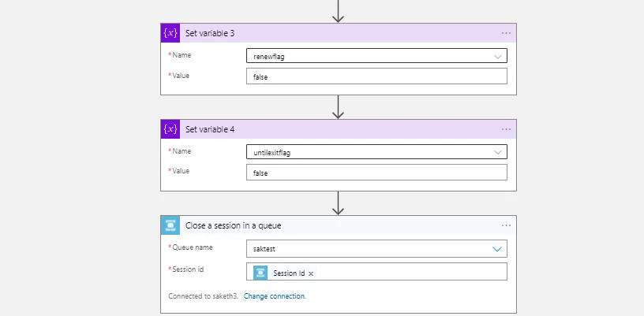Image resolution: width=644 pixels, height=316 pixels.
Task: Expand the untilexitflag name dropdown
Action: click(497, 152)
